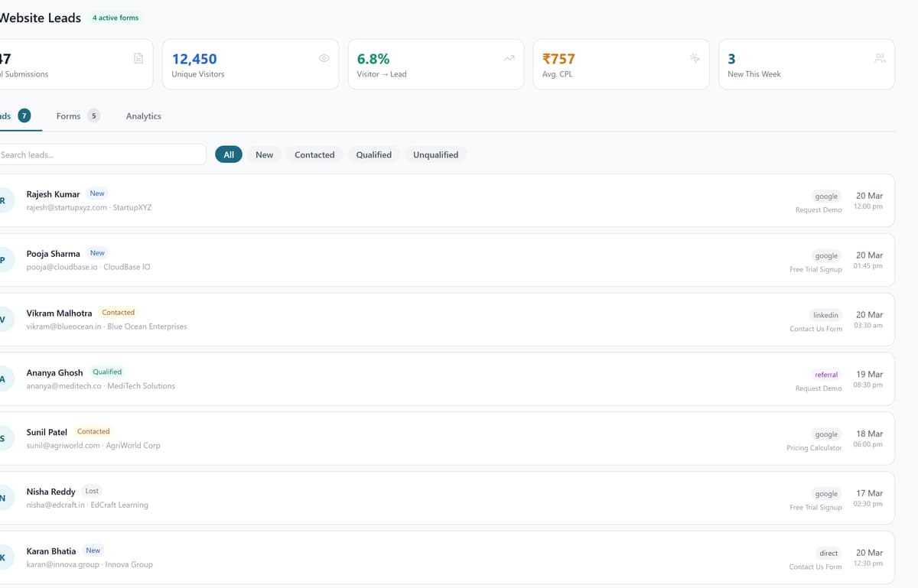The image size is (918, 588).
Task: Click the Search leads input field
Action: point(101,154)
